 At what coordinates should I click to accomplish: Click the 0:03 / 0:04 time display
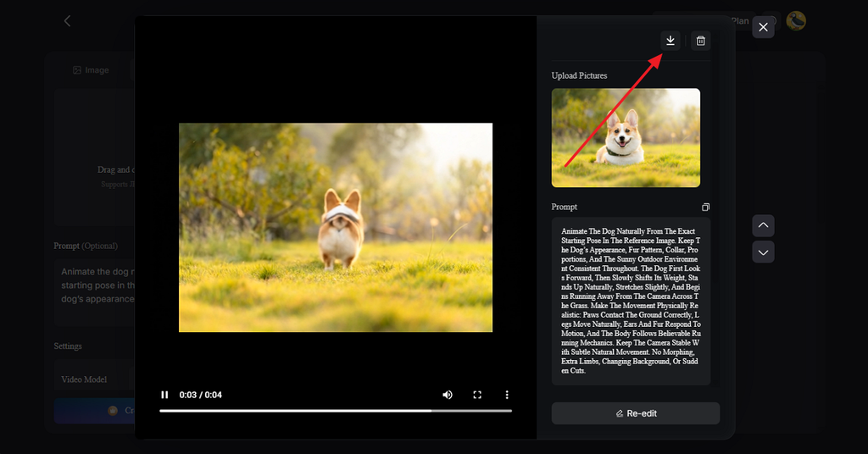coord(200,395)
